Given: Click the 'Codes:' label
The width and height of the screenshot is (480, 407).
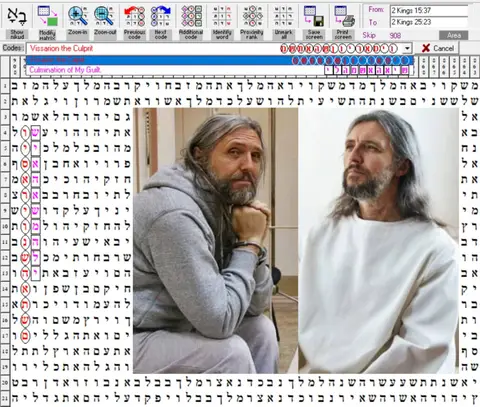Looking at the screenshot, I should click(13, 48).
